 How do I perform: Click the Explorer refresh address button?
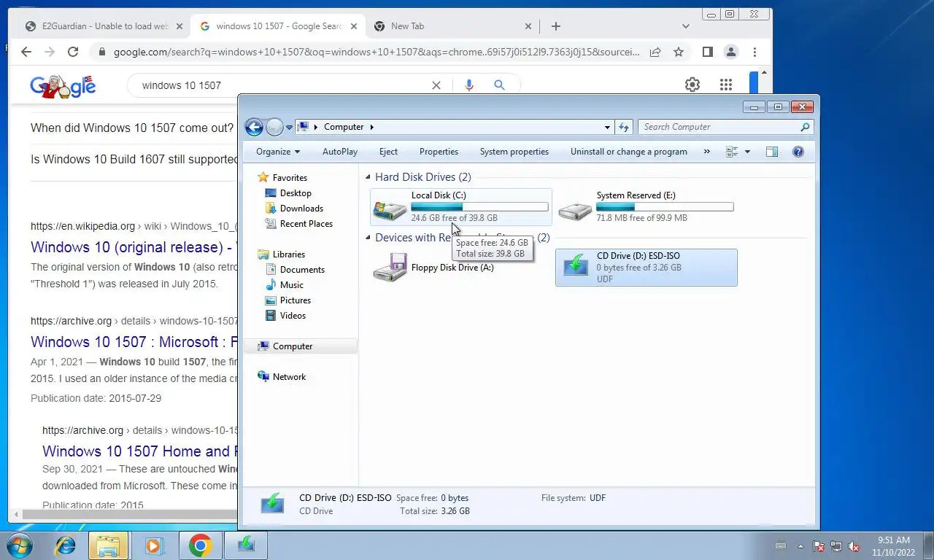click(x=624, y=127)
